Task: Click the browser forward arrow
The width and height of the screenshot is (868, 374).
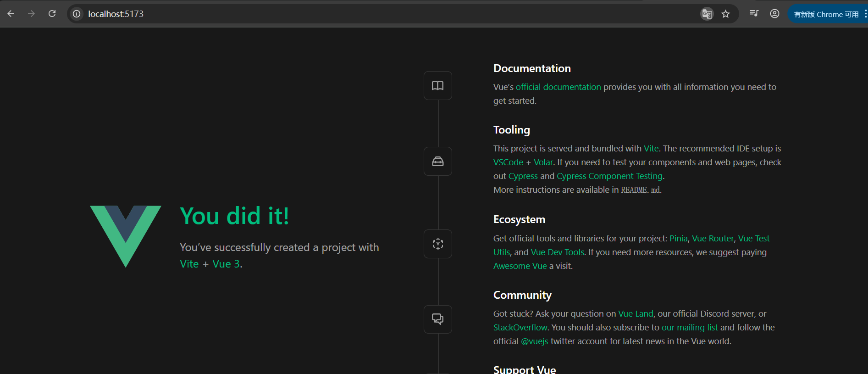Action: click(x=31, y=14)
